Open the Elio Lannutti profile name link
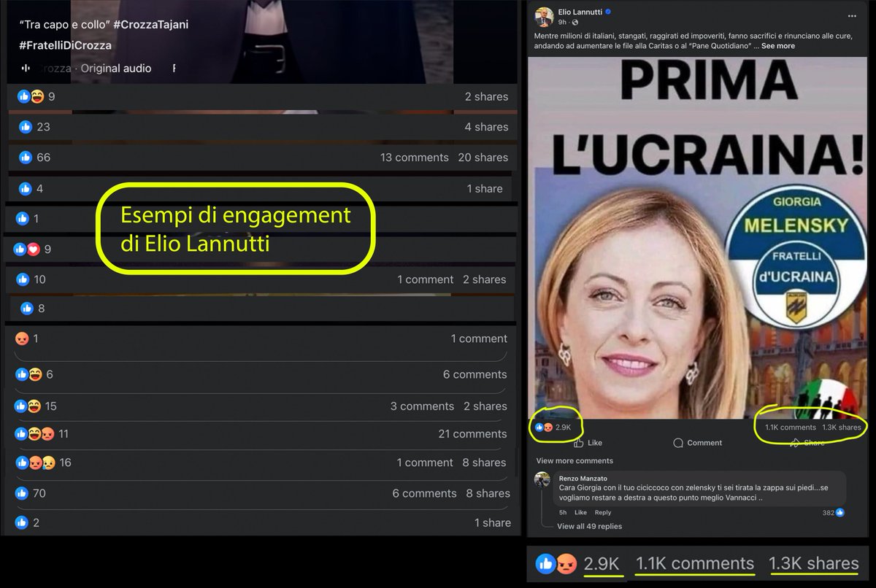The image size is (876, 588). 580,12
